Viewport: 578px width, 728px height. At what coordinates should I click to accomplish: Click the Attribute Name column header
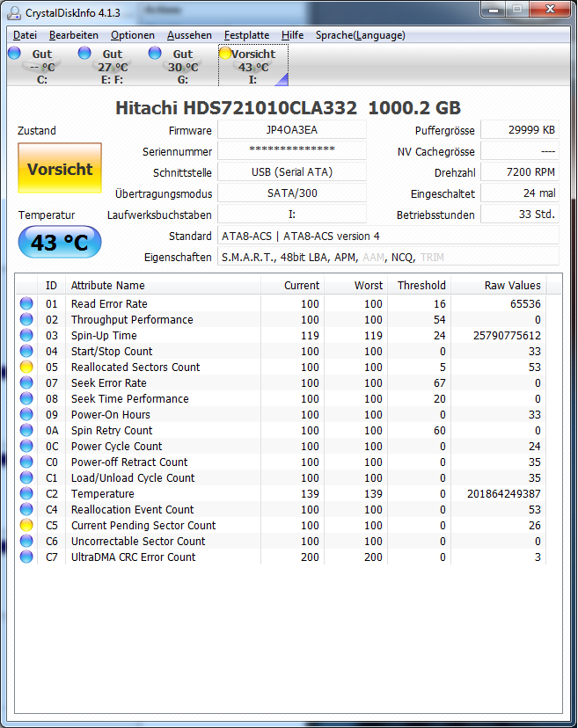tap(163, 285)
